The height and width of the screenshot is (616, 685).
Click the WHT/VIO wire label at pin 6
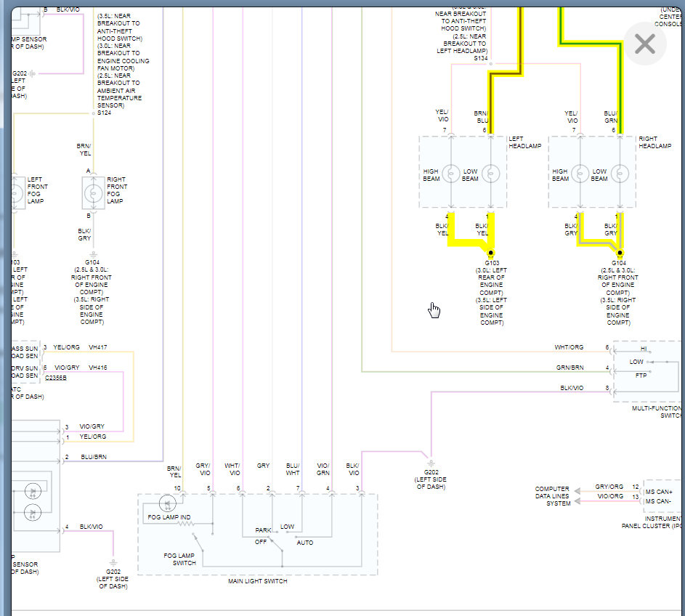tap(232, 469)
